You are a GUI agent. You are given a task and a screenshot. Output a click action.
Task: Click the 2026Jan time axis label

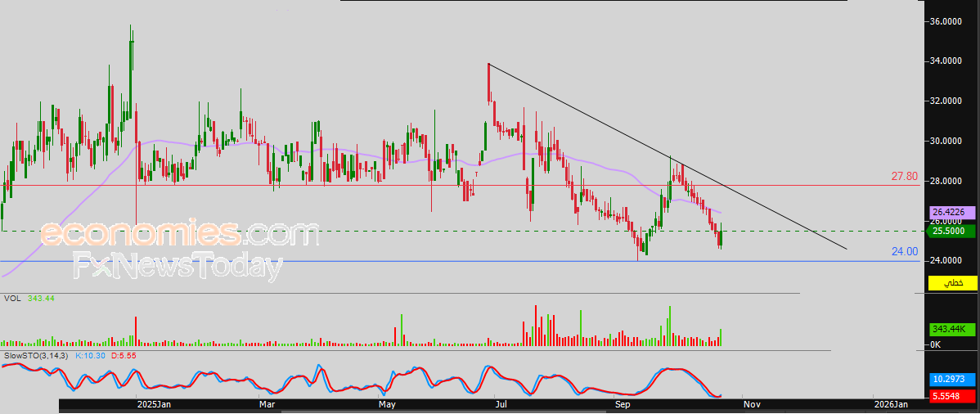coord(890,405)
